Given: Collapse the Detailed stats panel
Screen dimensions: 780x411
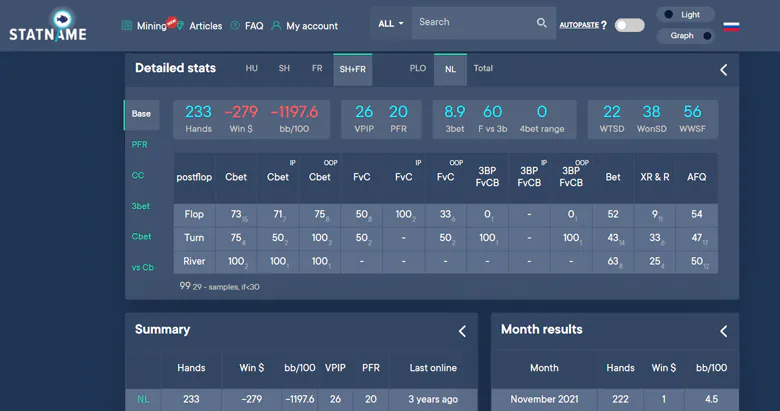Looking at the screenshot, I should pos(724,70).
